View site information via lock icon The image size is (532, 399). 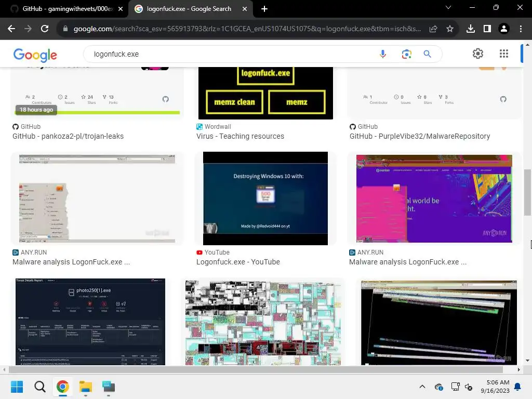click(x=65, y=29)
